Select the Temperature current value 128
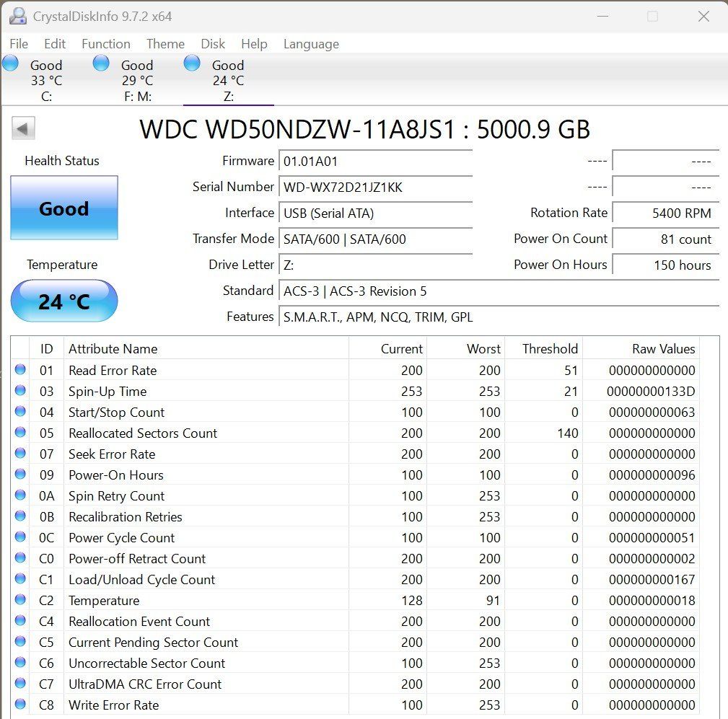Image resolution: width=728 pixels, height=719 pixels. point(411,600)
